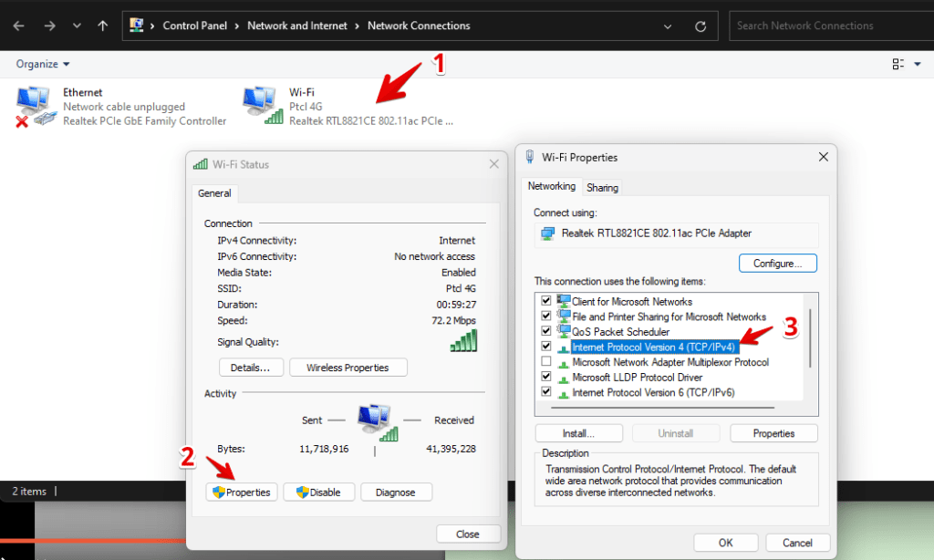Click the Ethernet connection name text

coord(82,92)
